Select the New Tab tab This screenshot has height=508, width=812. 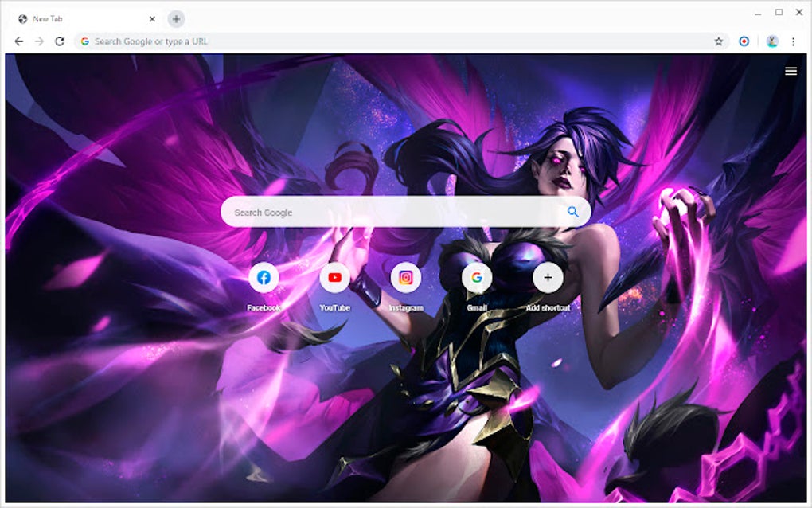(x=86, y=19)
